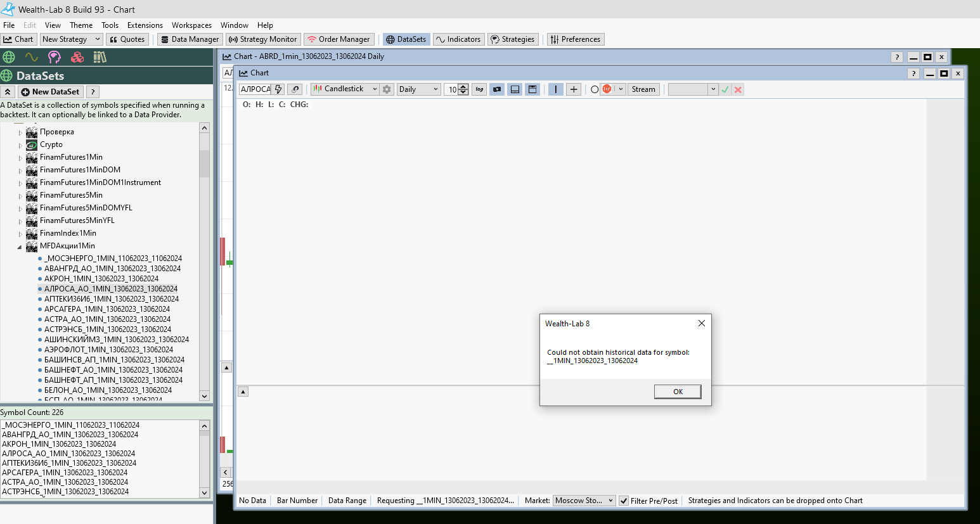The width and height of the screenshot is (980, 524).
Task: Open Strategies from main toolbar
Action: coord(512,39)
